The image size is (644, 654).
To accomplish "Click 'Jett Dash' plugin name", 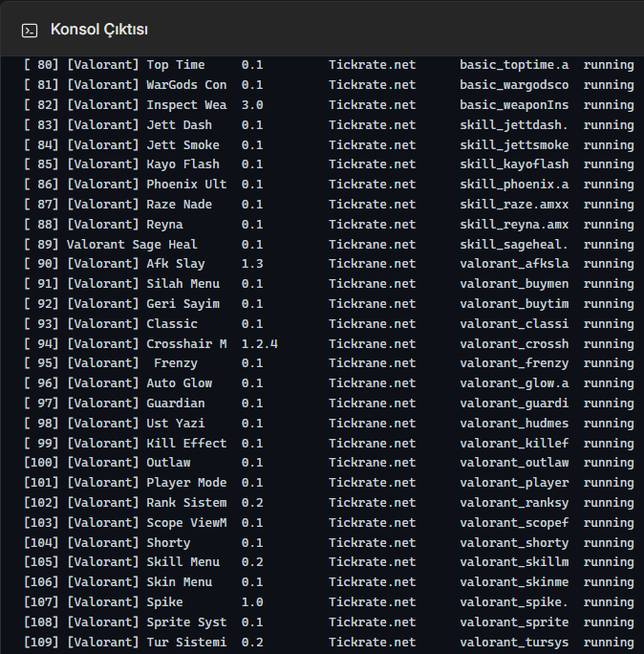I will (x=180, y=124).
